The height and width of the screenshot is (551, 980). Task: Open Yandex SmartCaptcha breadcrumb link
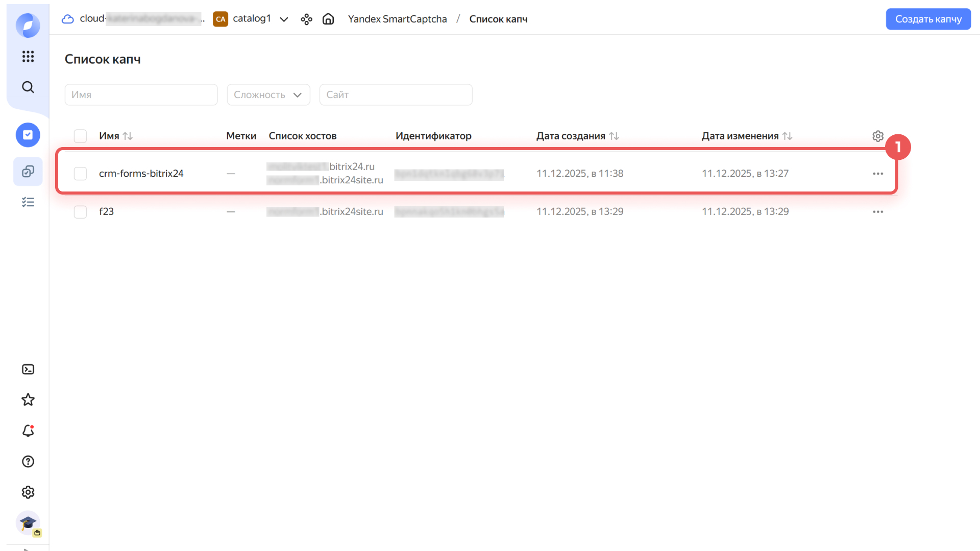point(397,19)
